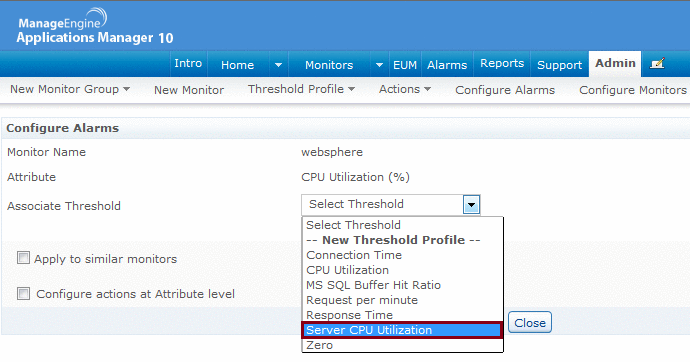This screenshot has height=362, width=690.
Task: Switch to the Intro tab
Action: tap(188, 63)
